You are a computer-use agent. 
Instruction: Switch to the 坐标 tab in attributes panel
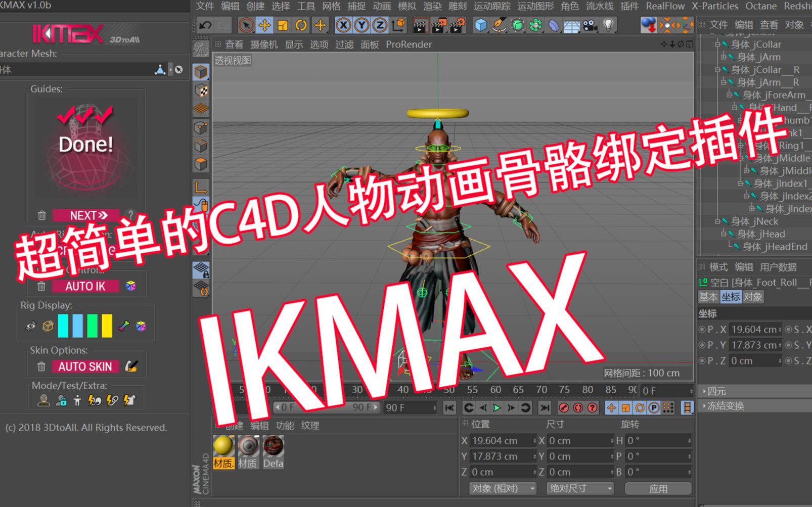(x=731, y=297)
